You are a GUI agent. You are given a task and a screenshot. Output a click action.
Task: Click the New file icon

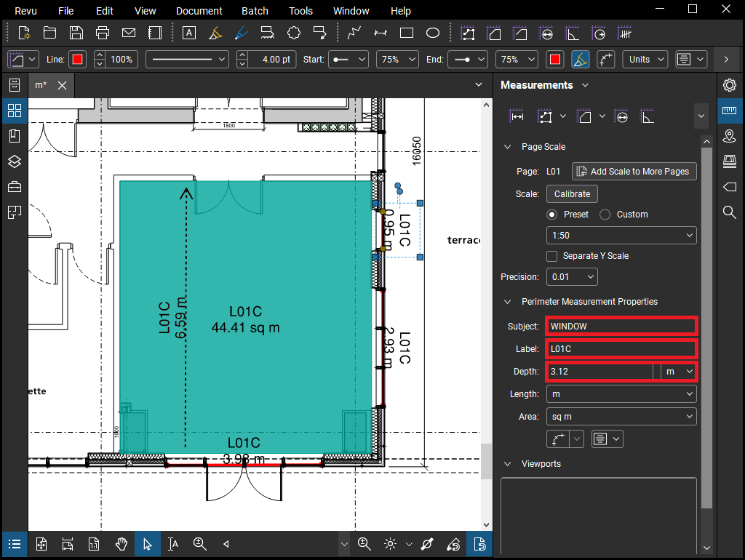(x=24, y=33)
